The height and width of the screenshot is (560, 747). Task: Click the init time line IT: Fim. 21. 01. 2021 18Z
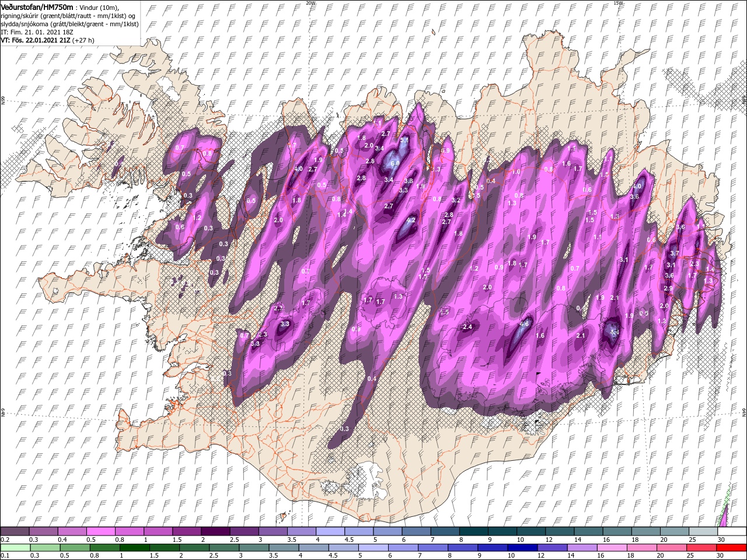(x=36, y=32)
